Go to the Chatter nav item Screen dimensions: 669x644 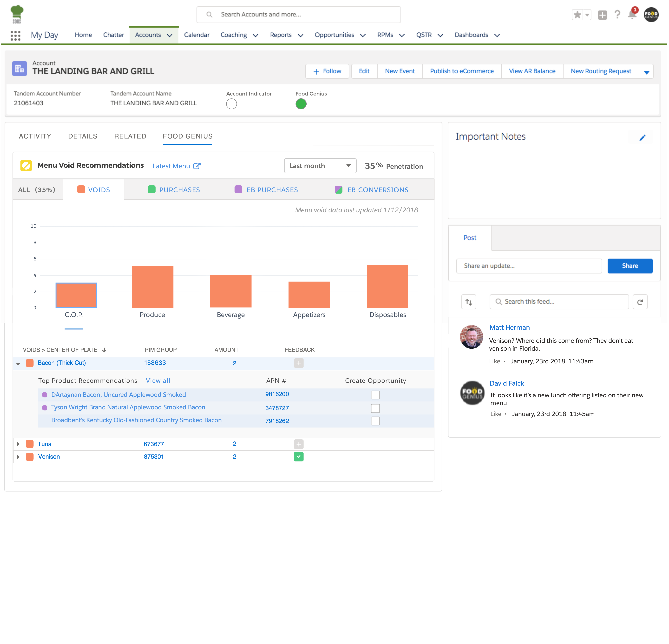[113, 35]
